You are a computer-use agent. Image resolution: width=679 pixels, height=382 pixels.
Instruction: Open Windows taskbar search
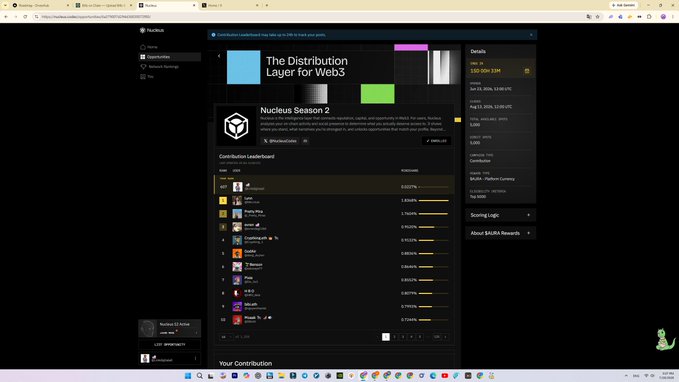(x=200, y=376)
